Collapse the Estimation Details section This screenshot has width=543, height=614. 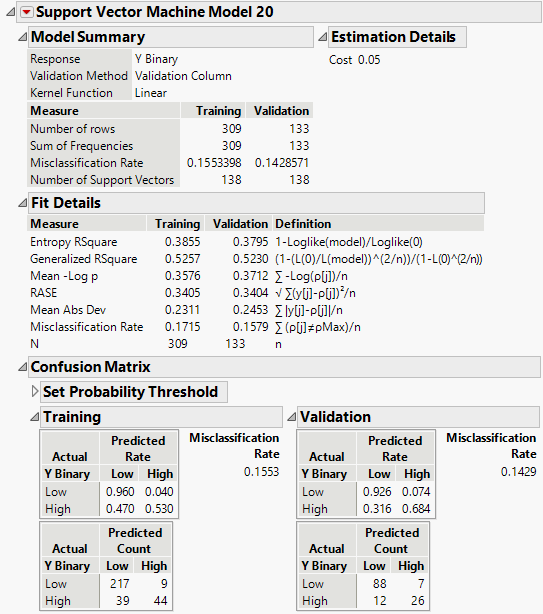click(x=323, y=37)
